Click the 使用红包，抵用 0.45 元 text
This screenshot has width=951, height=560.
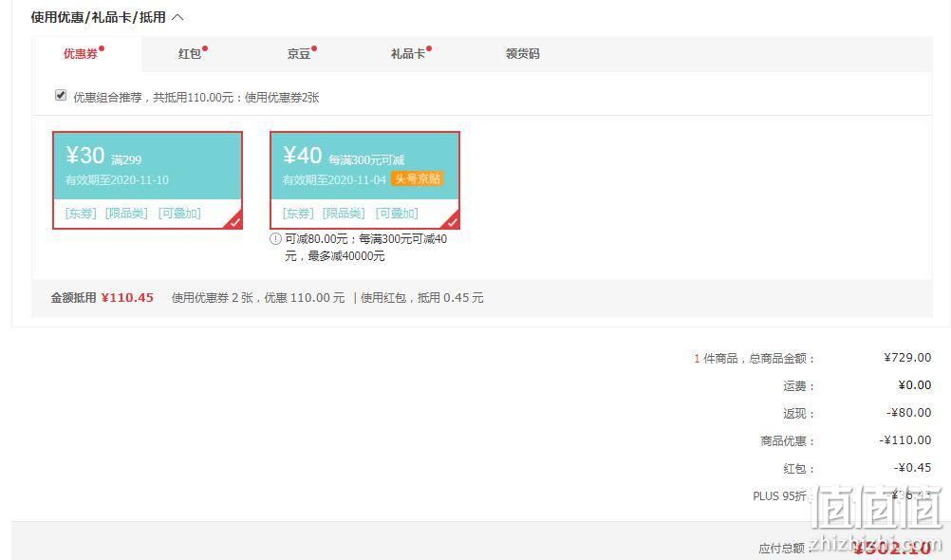(x=422, y=297)
